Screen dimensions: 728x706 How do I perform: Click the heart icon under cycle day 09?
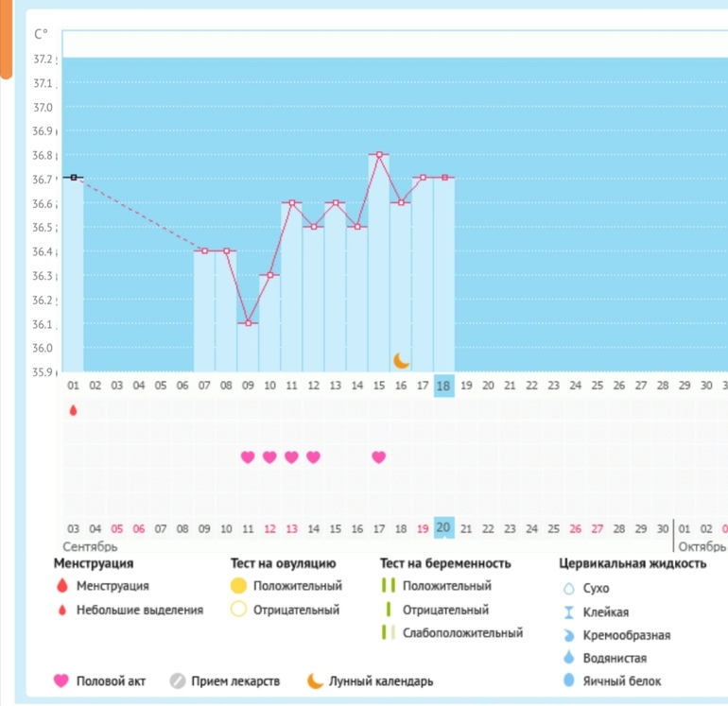click(248, 457)
